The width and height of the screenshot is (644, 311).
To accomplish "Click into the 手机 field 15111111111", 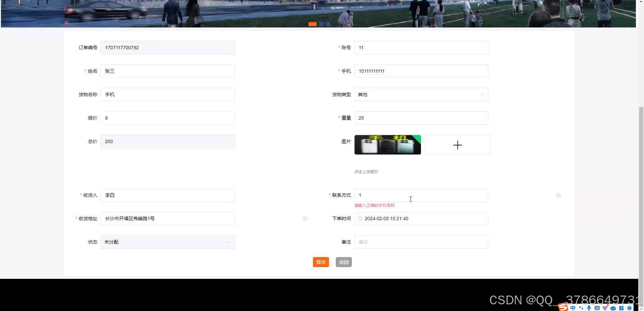I will click(x=421, y=71).
